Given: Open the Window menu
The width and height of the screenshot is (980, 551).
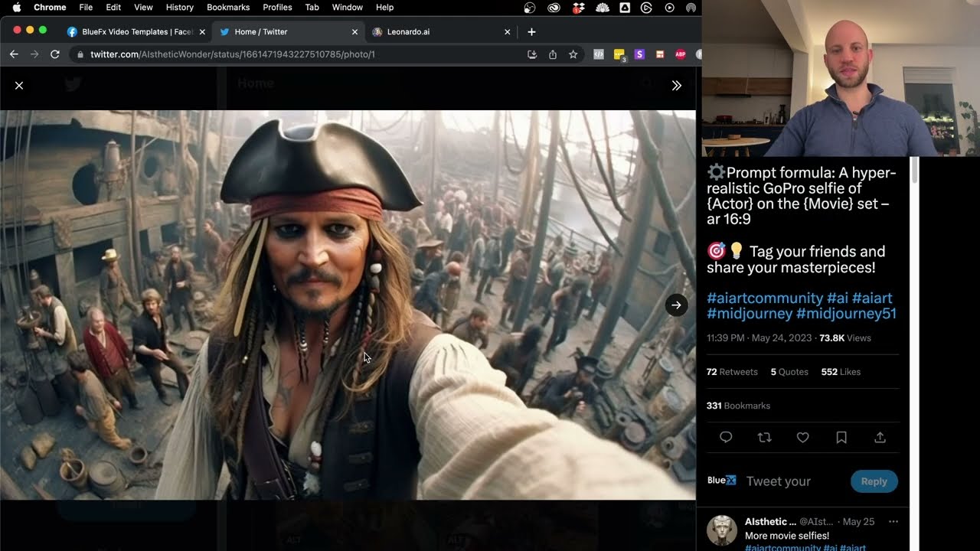Looking at the screenshot, I should 347,8.
